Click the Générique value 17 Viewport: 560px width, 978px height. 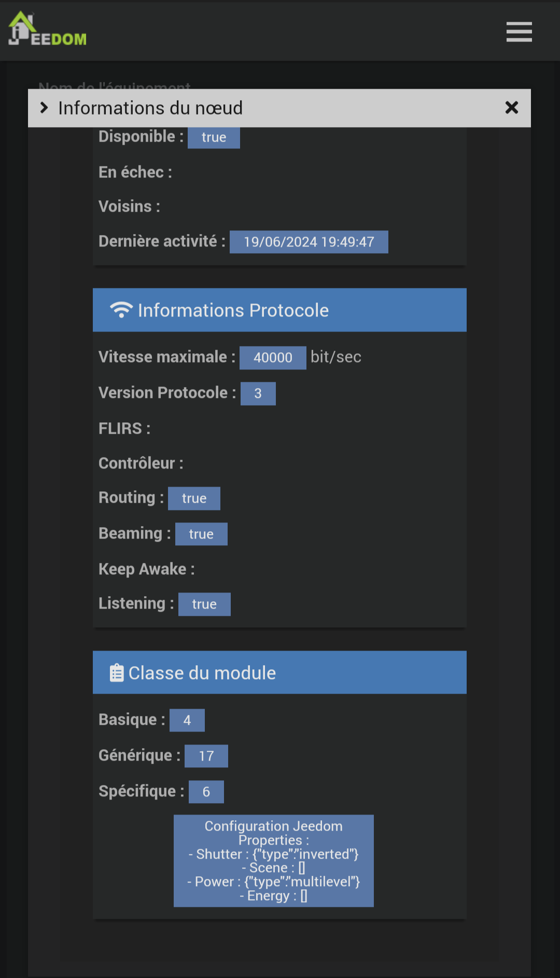click(x=206, y=756)
